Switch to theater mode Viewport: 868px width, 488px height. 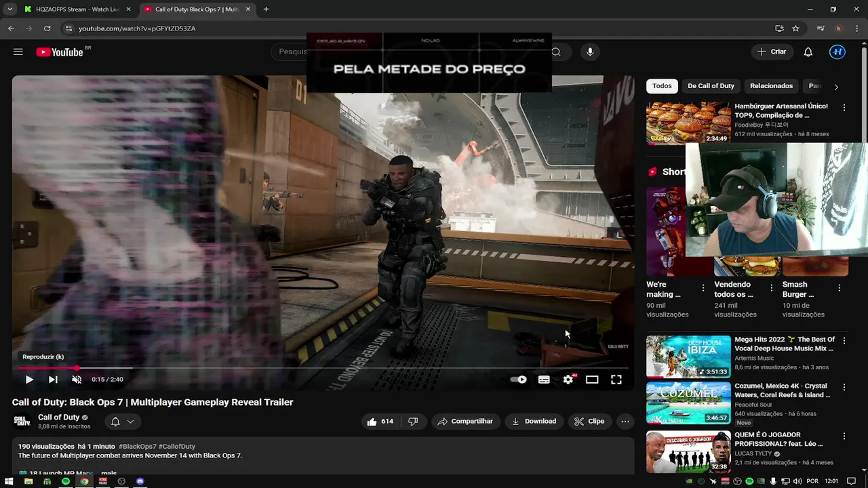pos(592,380)
